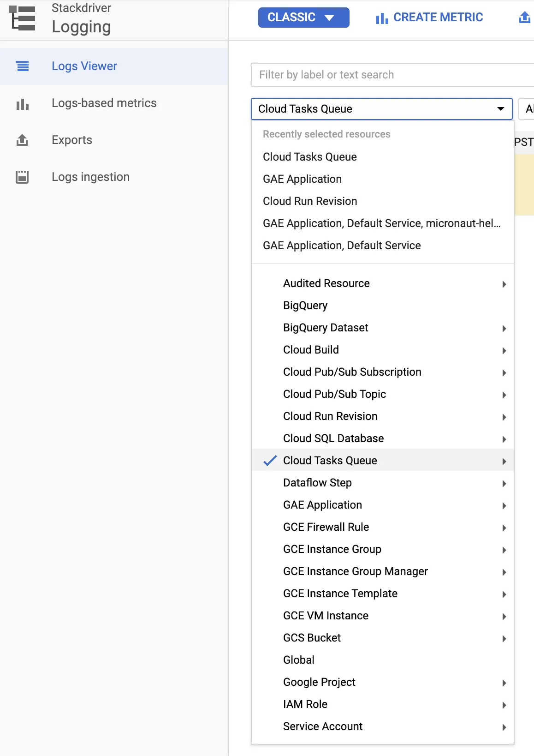Click the Logs-based metrics bar chart icon
The image size is (534, 756).
(x=23, y=104)
